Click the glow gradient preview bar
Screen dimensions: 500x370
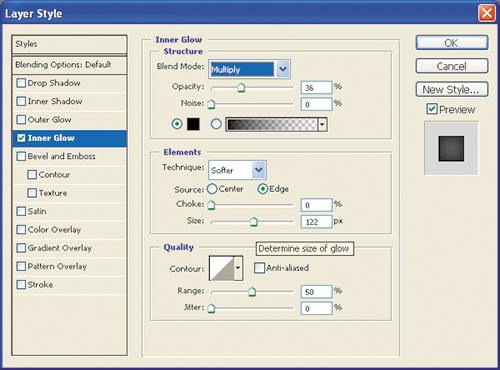(x=272, y=124)
